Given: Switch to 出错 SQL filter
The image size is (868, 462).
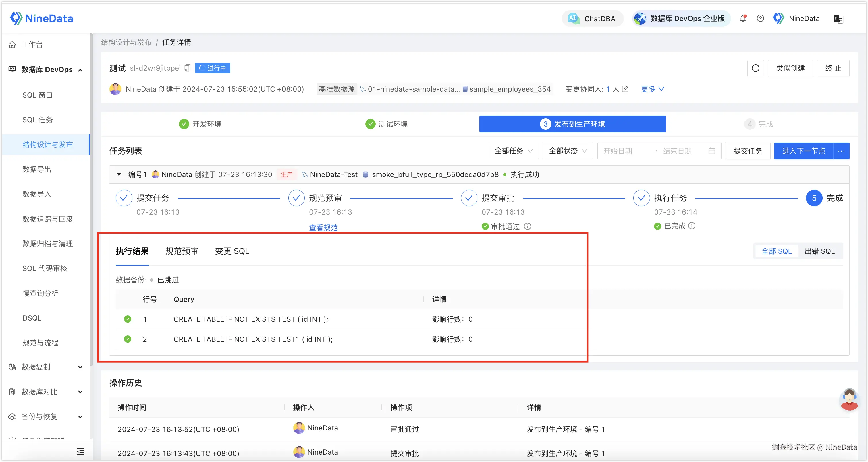Looking at the screenshot, I should pyautogui.click(x=819, y=251).
